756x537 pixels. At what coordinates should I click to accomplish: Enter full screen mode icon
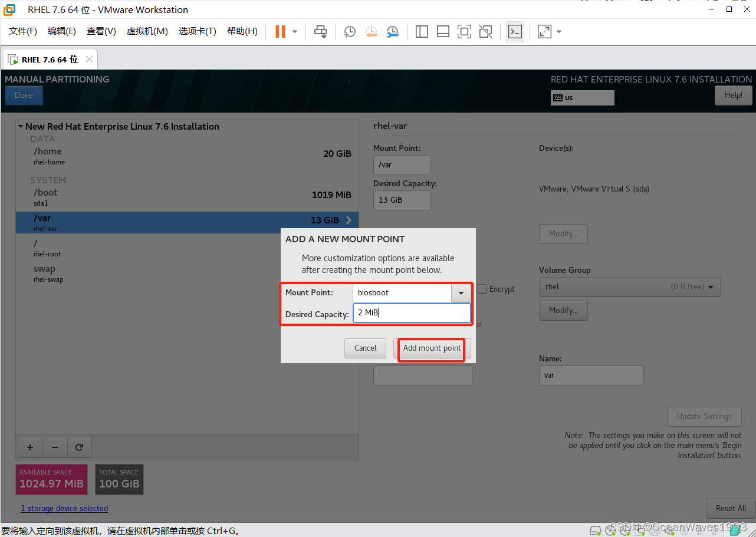click(x=464, y=31)
